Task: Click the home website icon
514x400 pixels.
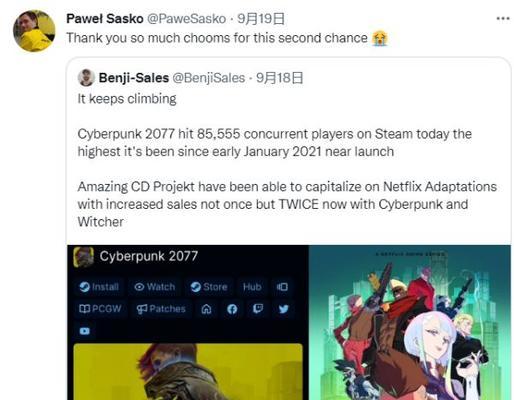Action: (x=207, y=309)
